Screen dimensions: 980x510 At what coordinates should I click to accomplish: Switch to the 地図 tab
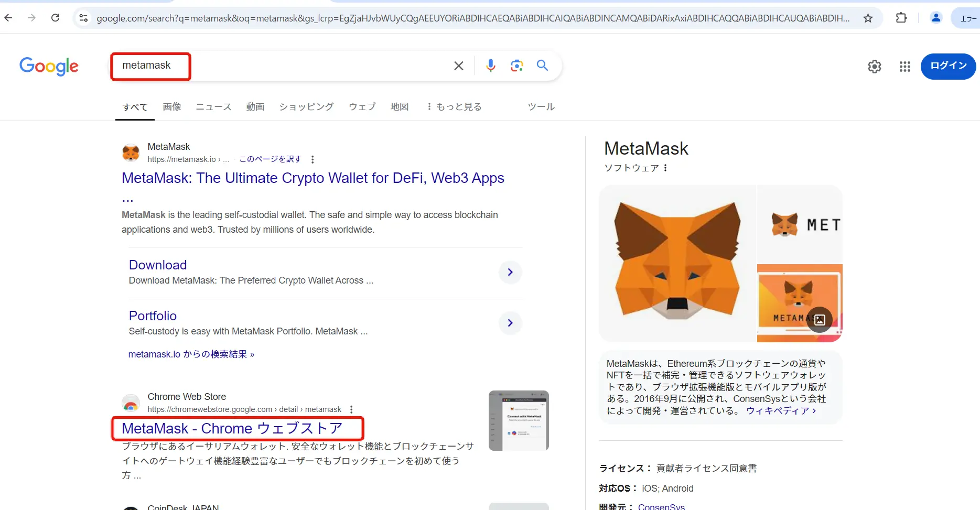(400, 107)
